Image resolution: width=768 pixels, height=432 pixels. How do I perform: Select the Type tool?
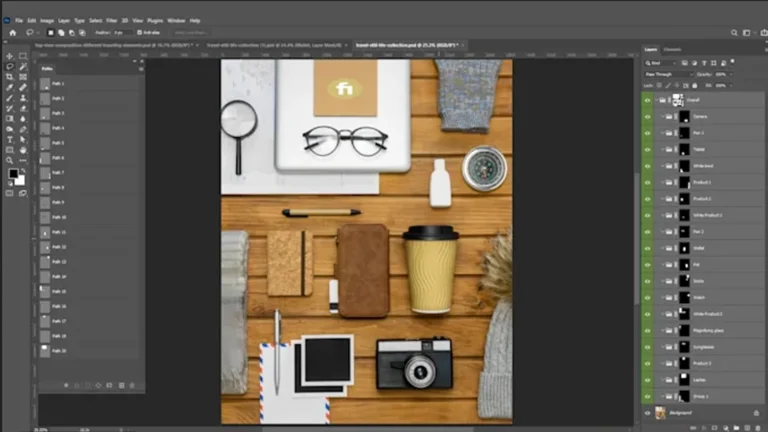(9, 140)
